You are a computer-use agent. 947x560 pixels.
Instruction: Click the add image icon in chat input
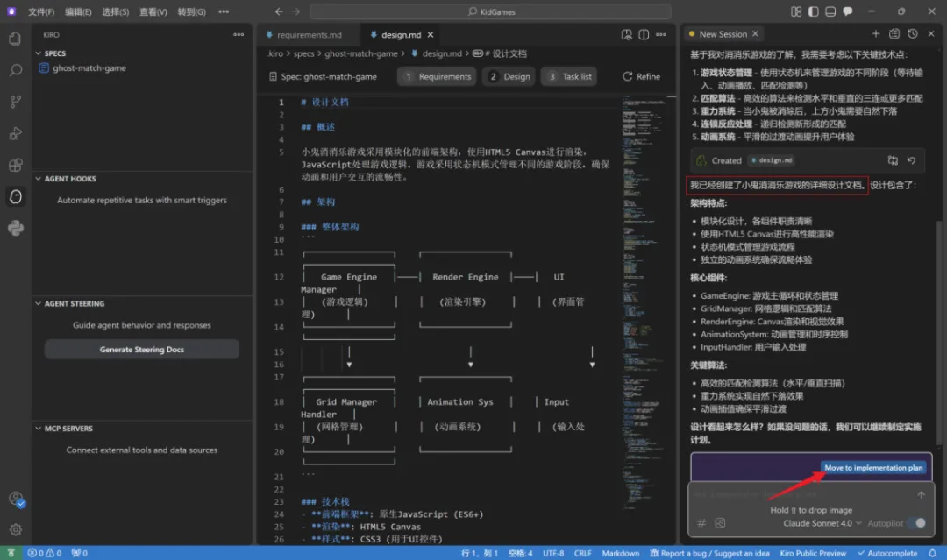(x=720, y=523)
